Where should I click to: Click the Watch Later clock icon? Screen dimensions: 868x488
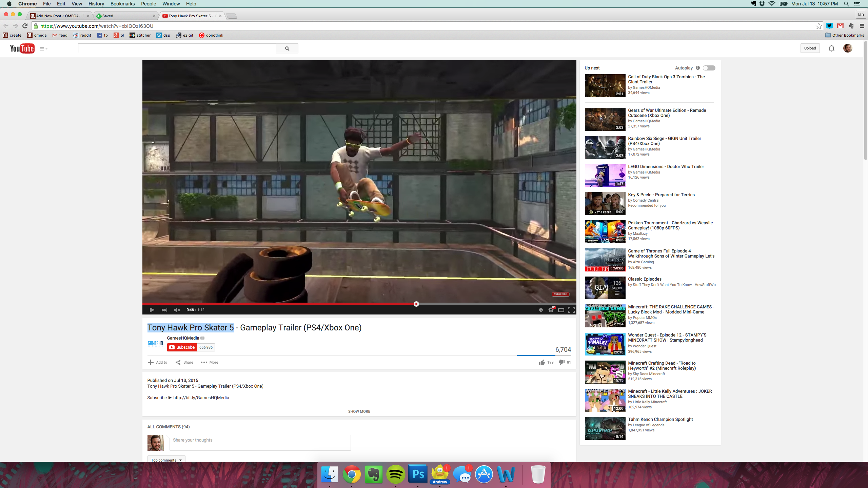[541, 310]
